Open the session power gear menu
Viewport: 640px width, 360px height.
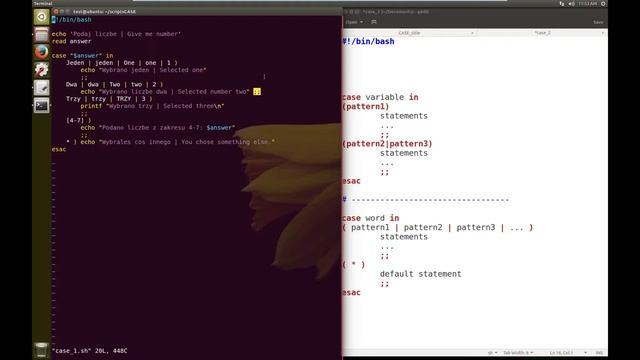(603, 3)
